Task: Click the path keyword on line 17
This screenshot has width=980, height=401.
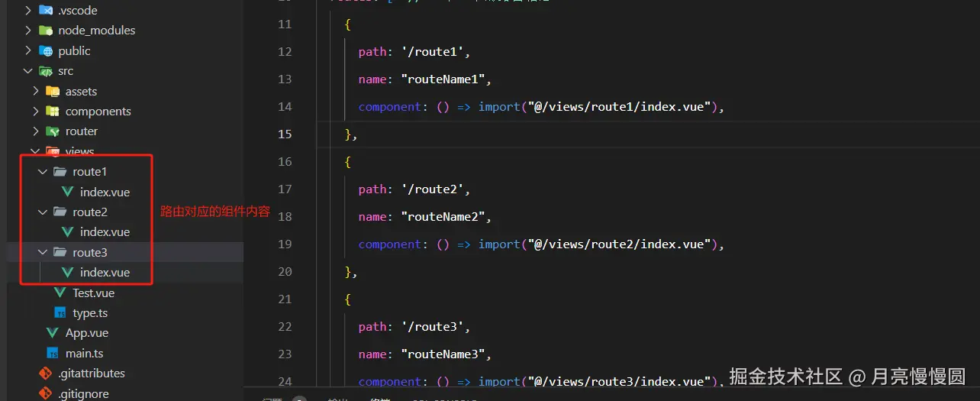Action: click(372, 189)
